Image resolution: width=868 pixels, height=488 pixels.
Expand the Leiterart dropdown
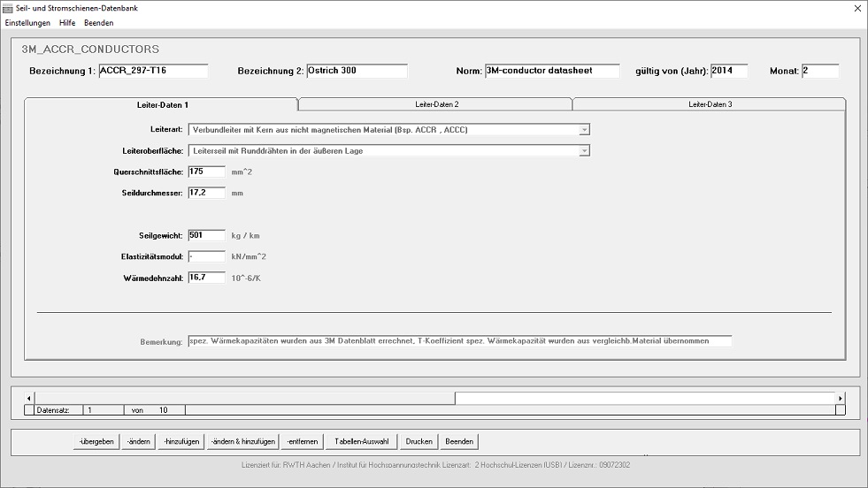point(583,130)
